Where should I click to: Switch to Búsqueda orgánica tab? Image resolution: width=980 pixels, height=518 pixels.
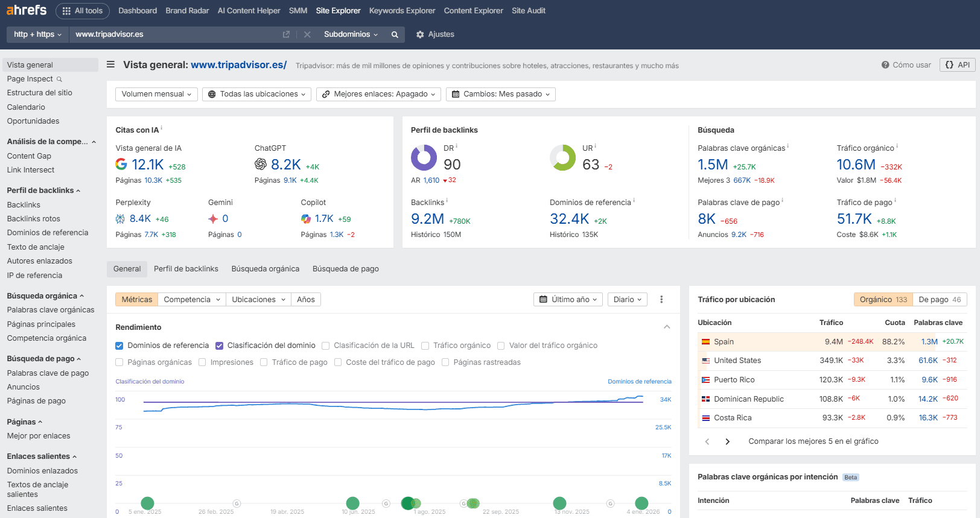tap(266, 269)
